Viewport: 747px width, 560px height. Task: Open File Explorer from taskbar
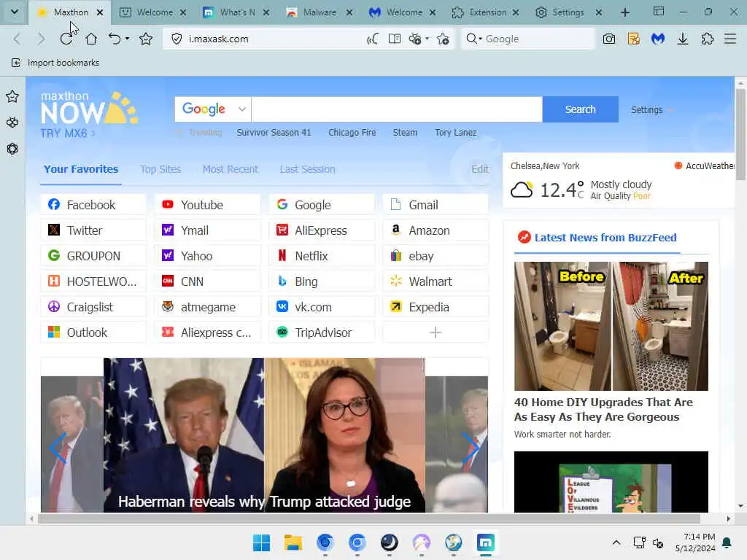[293, 542]
